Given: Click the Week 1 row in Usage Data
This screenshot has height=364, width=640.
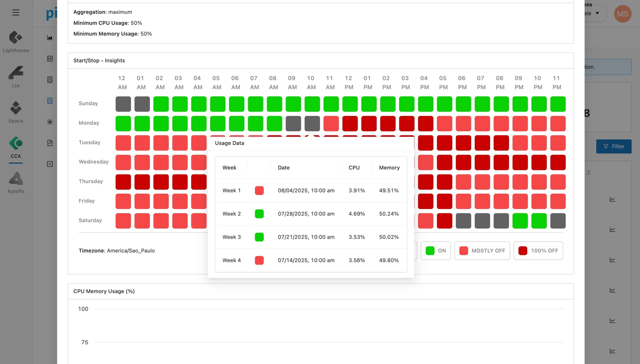Looking at the screenshot, I should click(x=311, y=190).
